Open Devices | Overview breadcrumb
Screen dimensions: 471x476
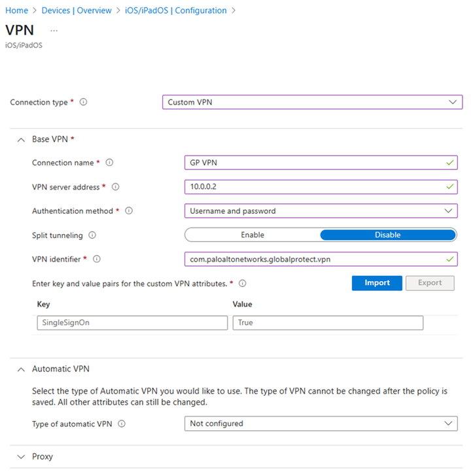pos(77,10)
